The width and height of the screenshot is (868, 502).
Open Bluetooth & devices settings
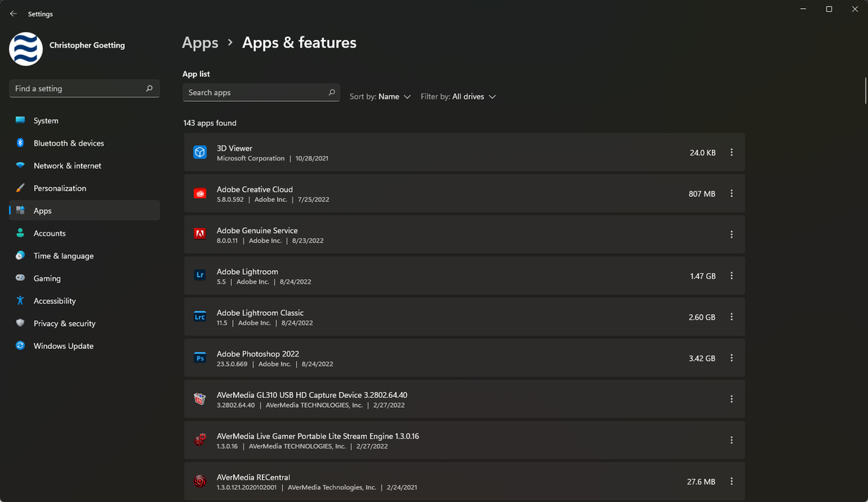(x=84, y=143)
